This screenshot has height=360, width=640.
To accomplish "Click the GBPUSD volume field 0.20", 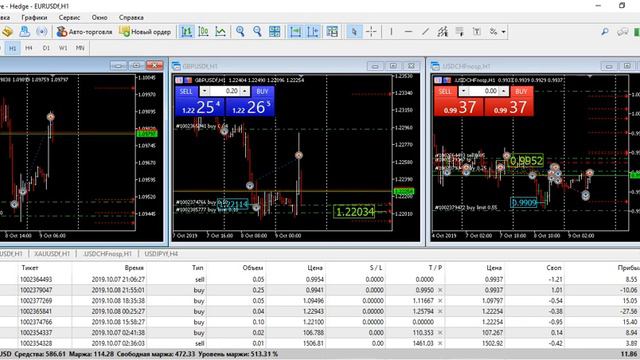I will 224,91.
